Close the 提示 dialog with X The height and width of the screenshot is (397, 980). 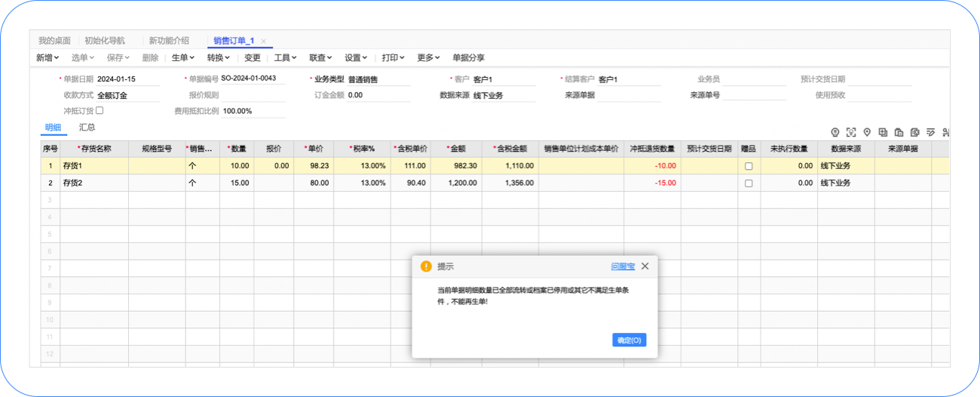pyautogui.click(x=645, y=266)
